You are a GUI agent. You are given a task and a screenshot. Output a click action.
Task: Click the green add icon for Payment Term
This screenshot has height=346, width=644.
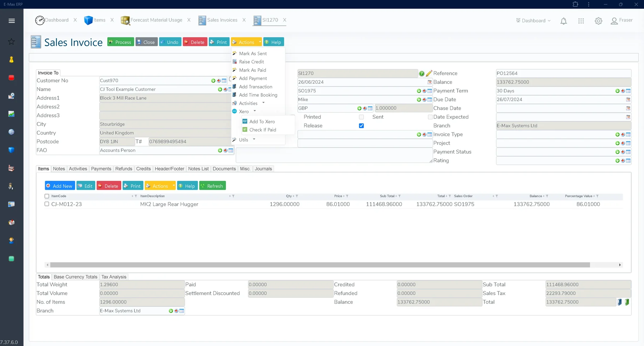click(617, 91)
